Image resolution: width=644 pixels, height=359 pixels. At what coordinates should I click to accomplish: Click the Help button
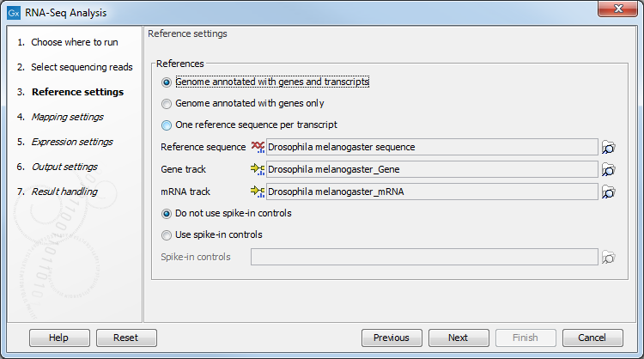[59, 338]
